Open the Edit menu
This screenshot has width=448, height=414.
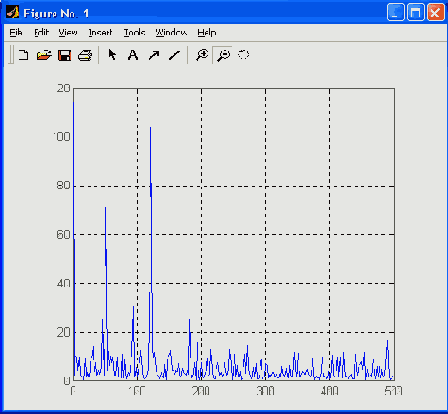point(42,32)
